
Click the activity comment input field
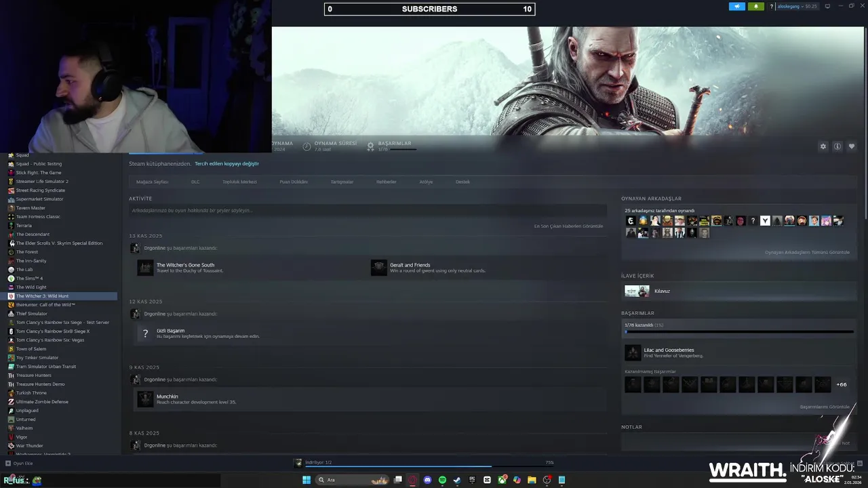367,210
